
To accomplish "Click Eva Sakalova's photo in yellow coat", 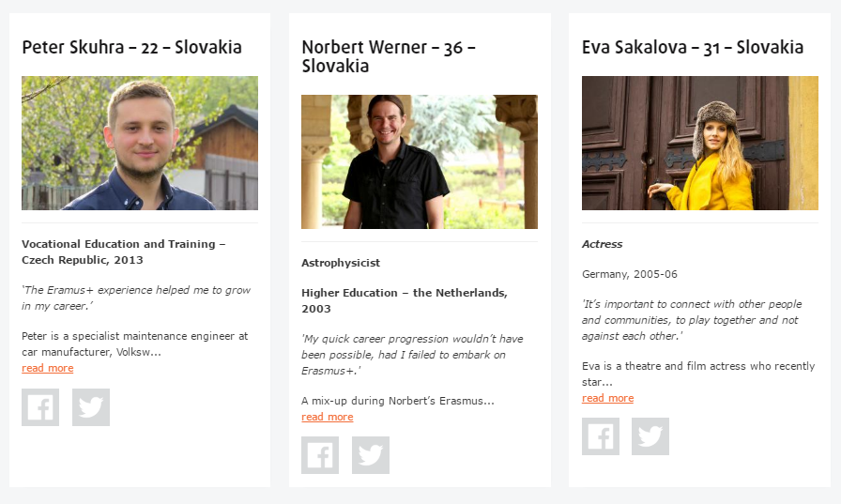I will point(700,144).
